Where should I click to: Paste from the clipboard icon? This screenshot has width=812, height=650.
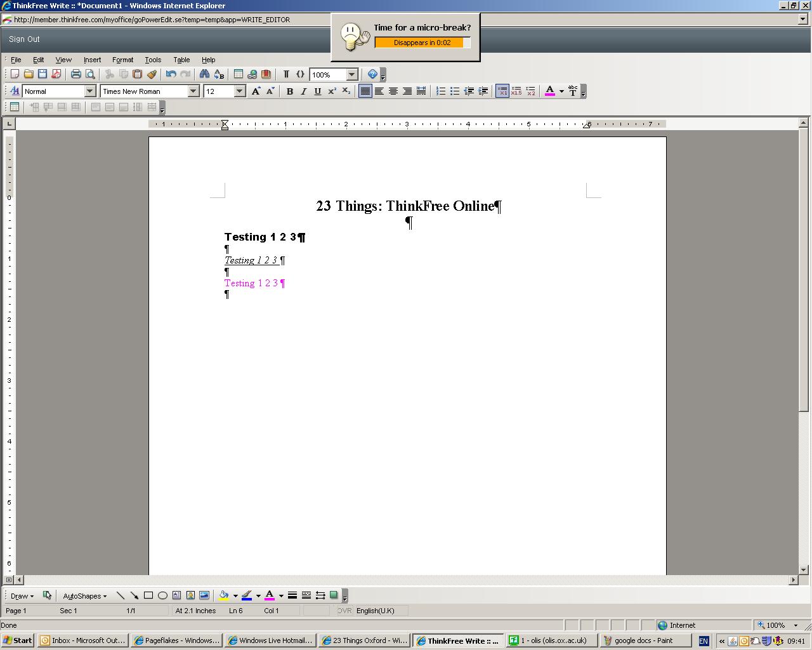tap(137, 74)
